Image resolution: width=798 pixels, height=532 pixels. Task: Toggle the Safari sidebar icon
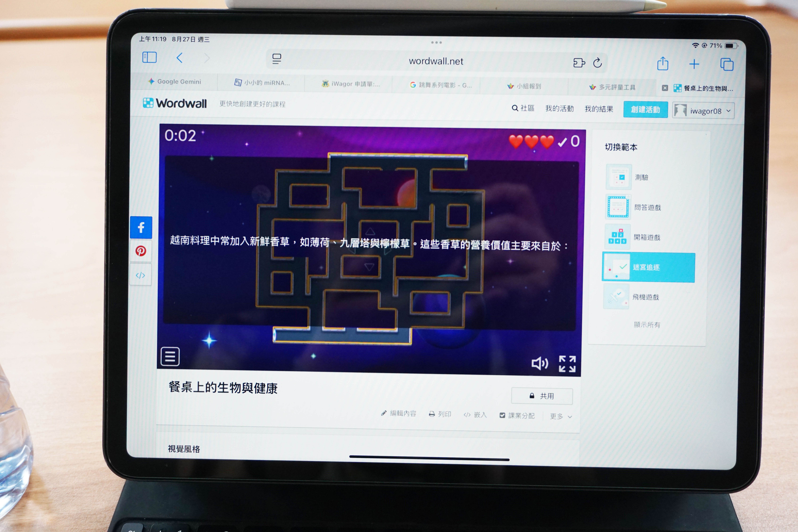(x=149, y=57)
